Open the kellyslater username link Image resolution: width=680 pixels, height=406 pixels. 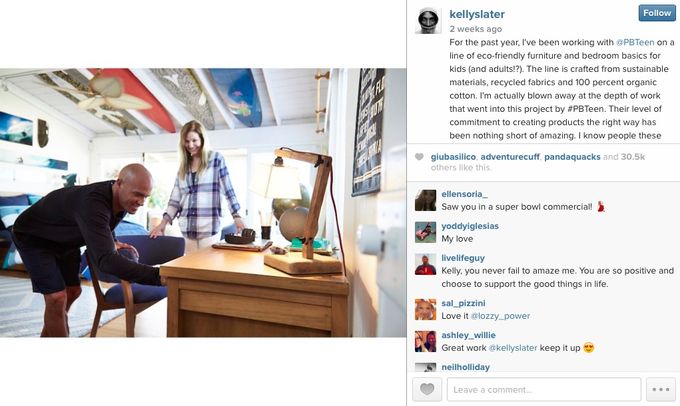(477, 14)
